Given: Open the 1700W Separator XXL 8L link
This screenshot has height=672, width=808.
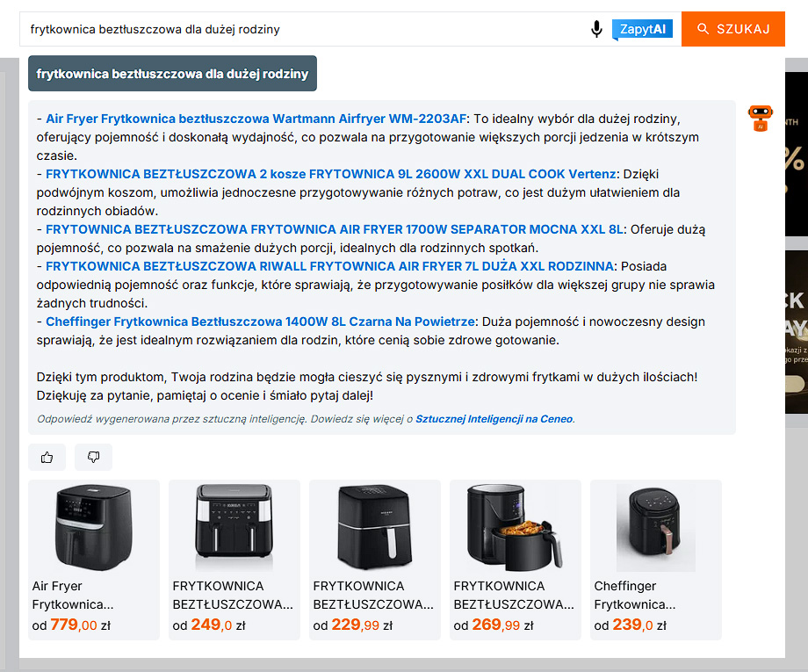Looking at the screenshot, I should point(335,229).
